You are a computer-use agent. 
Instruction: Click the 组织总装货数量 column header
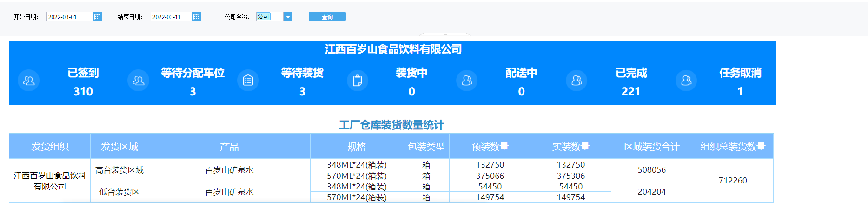click(x=733, y=147)
